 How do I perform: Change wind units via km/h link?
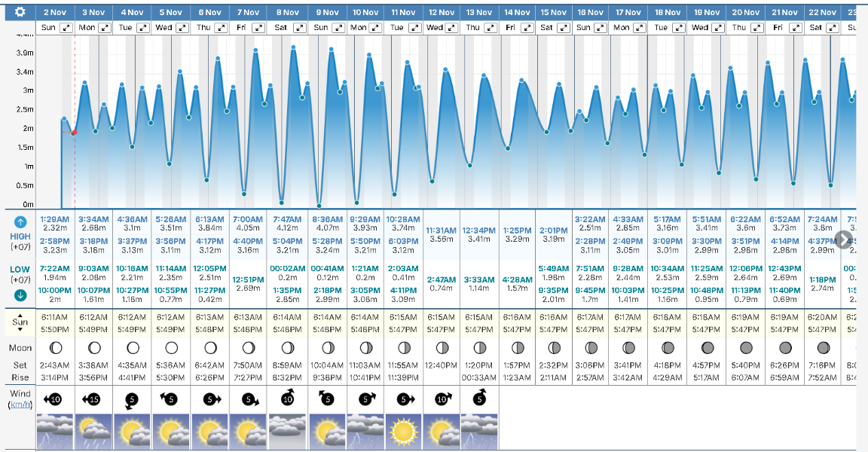(20, 405)
